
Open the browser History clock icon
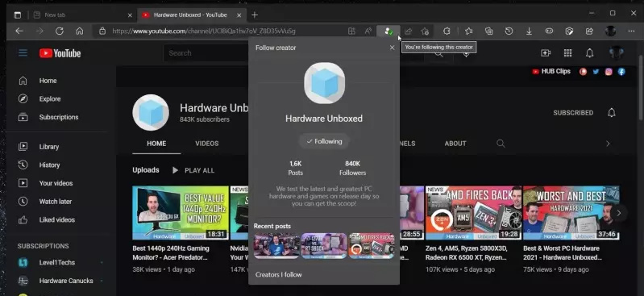[509, 31]
